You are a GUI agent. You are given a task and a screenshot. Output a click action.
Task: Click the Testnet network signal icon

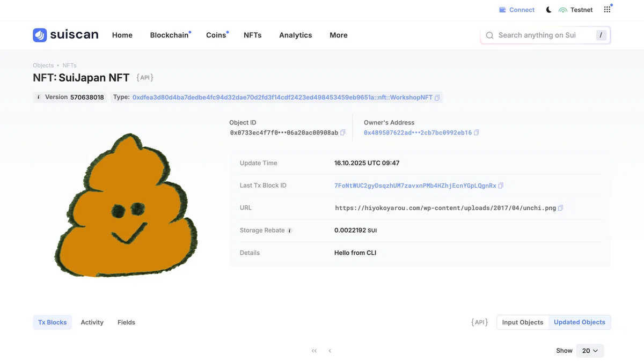point(563,10)
